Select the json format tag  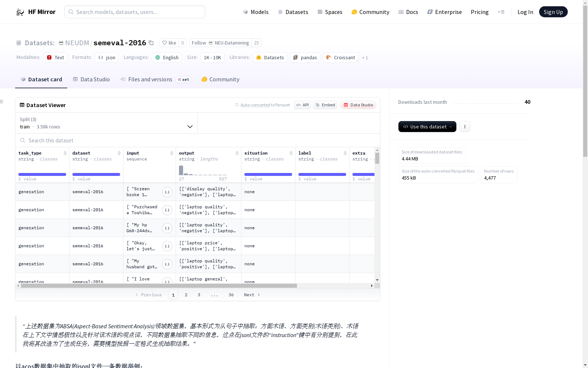click(x=107, y=57)
